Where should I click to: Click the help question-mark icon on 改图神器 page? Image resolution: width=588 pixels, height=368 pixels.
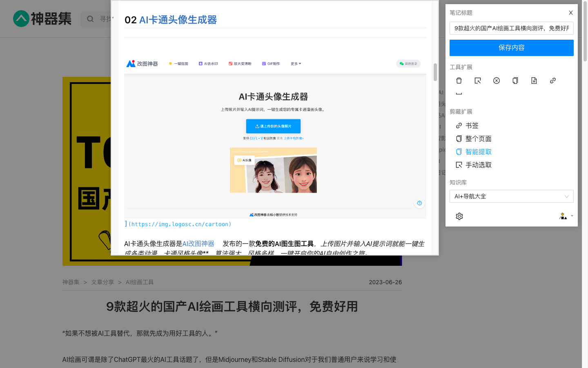click(x=419, y=203)
